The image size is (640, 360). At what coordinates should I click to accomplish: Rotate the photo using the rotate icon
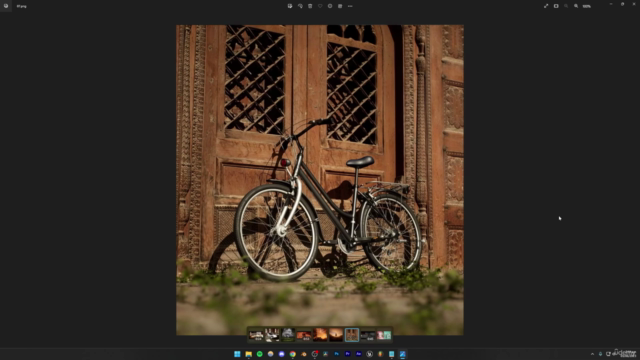point(300,6)
